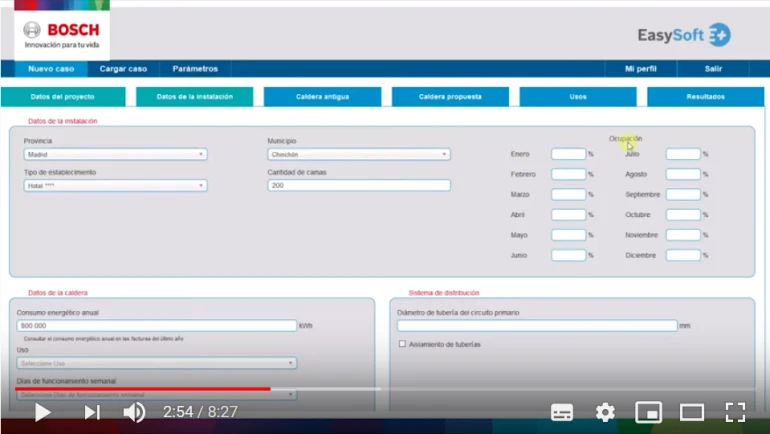The width and height of the screenshot is (770, 434).
Task: Click Noviembre occupancy field
Action: point(683,235)
